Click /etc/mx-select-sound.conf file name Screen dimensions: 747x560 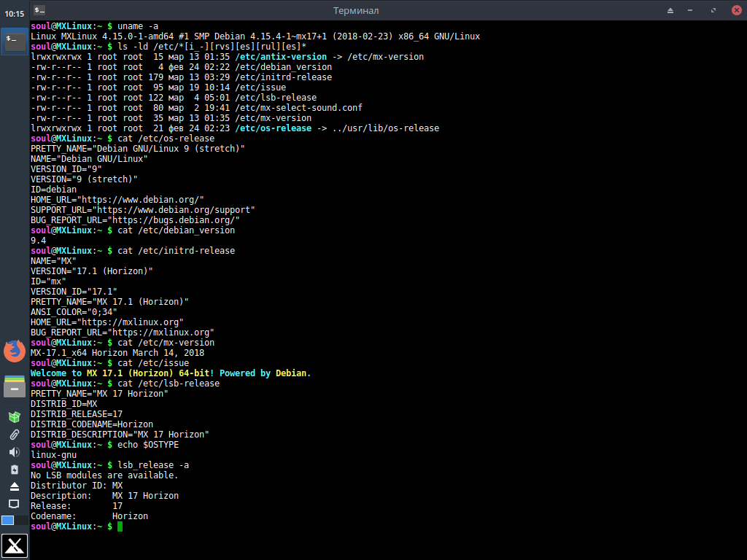click(x=298, y=108)
